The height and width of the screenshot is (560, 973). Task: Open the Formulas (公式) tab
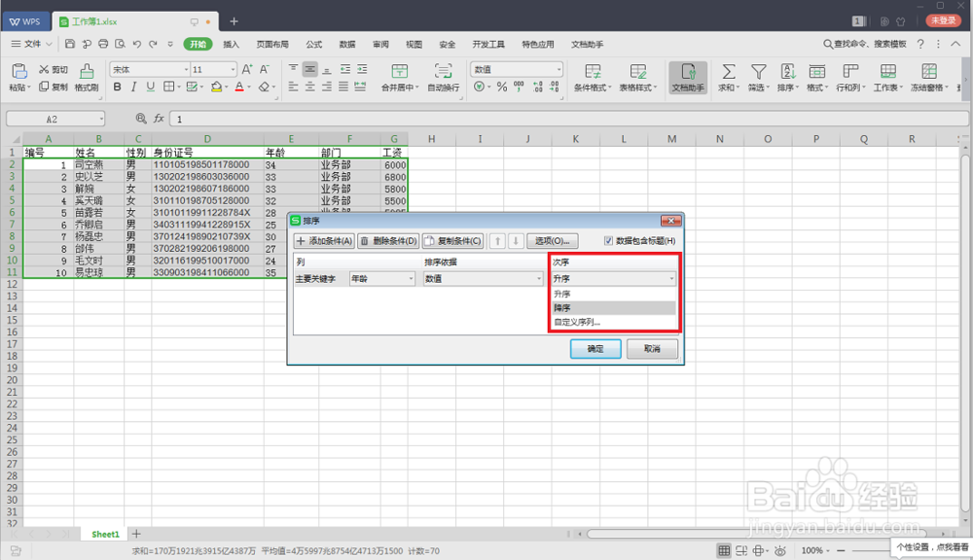pyautogui.click(x=314, y=44)
